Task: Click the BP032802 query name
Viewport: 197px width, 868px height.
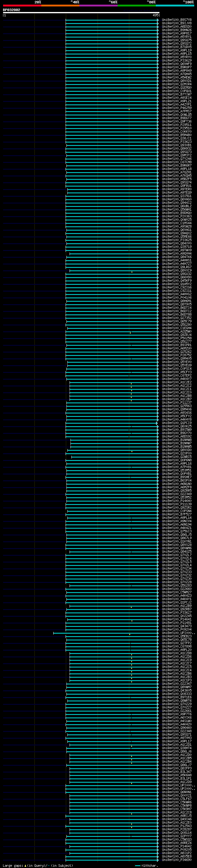Action: point(11,10)
